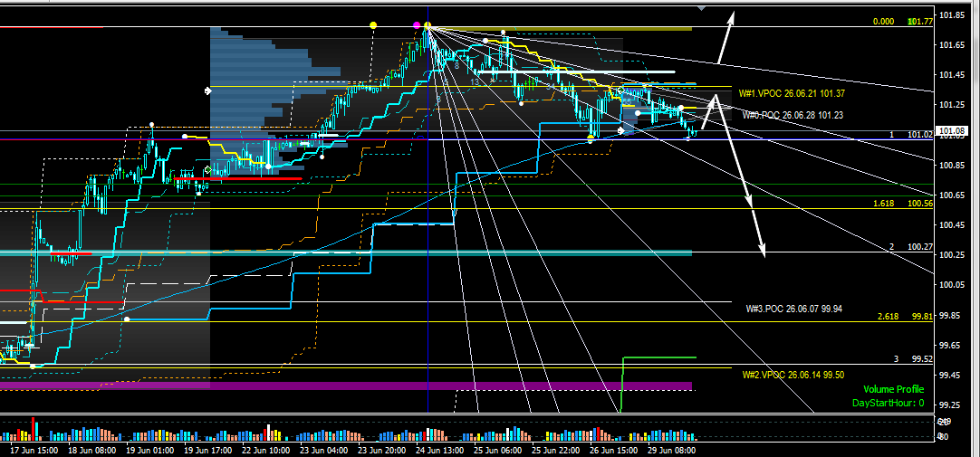This screenshot has width=980, height=457.
Task: Click 100.85 on the price axis
Action: tap(951, 166)
